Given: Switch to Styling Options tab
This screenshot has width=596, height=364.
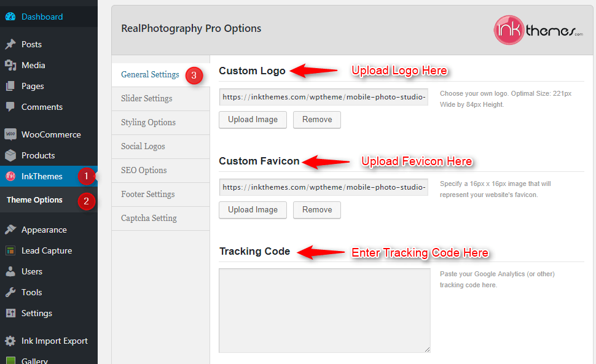Looking at the screenshot, I should pyautogui.click(x=148, y=122).
